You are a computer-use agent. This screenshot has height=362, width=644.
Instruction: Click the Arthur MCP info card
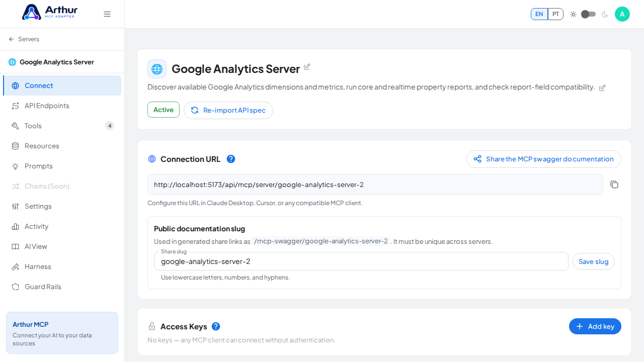[62, 333]
